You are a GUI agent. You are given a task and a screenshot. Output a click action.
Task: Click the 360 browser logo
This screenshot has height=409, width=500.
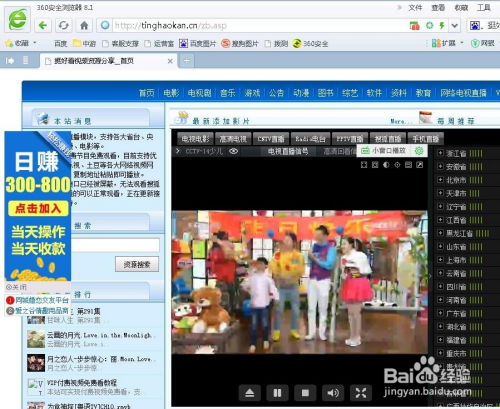click(17, 19)
